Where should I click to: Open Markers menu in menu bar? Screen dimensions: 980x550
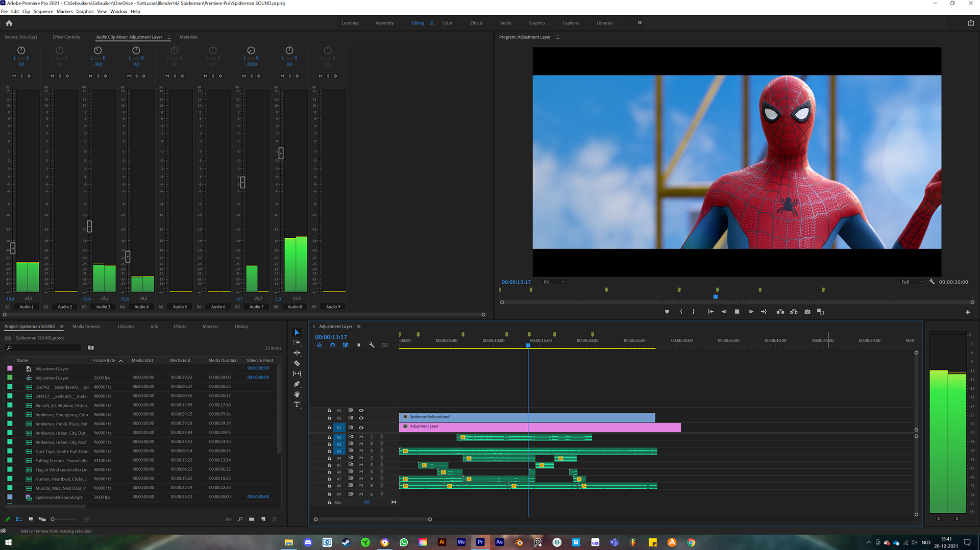click(64, 11)
